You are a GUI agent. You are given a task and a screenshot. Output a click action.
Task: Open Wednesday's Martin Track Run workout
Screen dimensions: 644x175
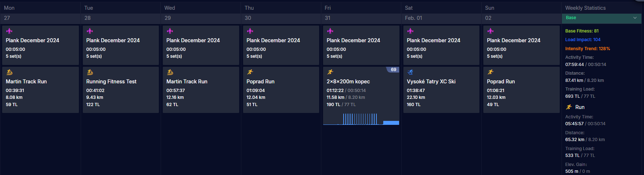pos(201,90)
